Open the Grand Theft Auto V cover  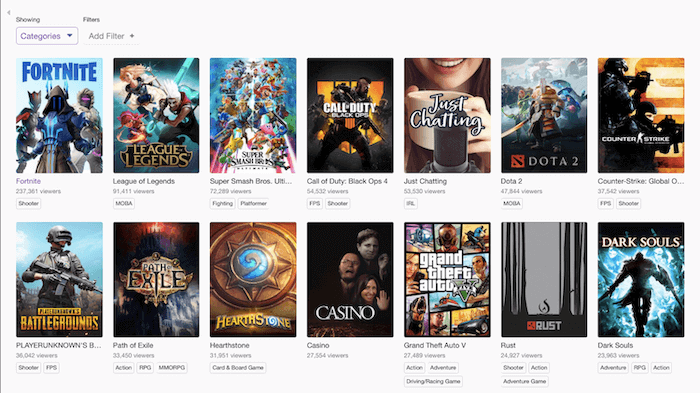pyautogui.click(x=447, y=280)
